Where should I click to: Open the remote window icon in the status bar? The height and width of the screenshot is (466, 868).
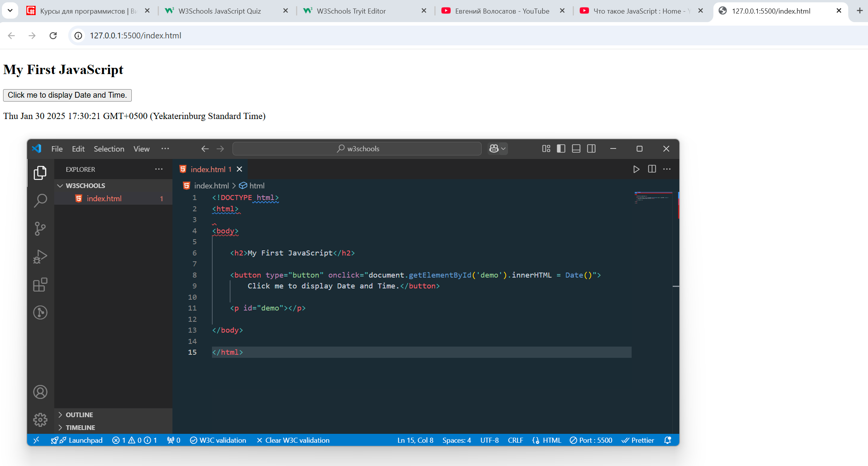[36, 440]
